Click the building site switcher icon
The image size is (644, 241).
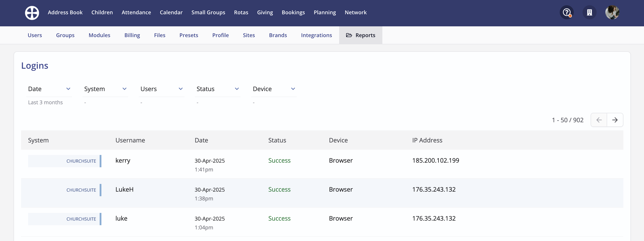589,13
